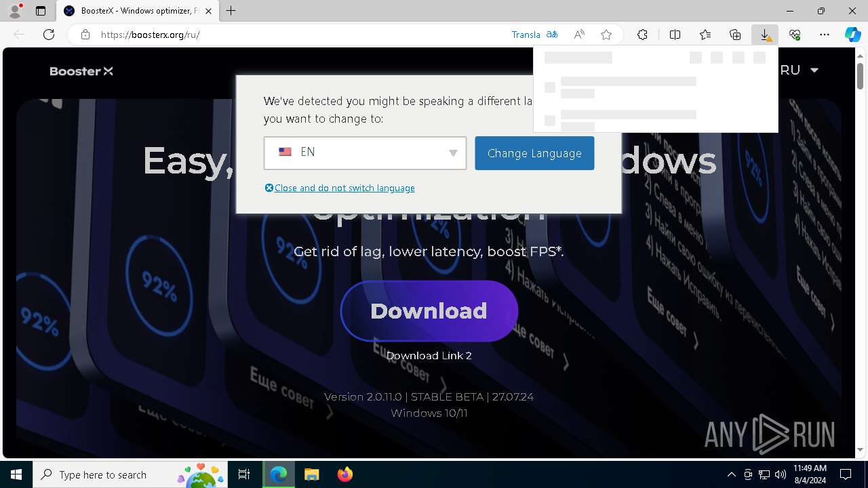Show hidden system tray icons

(731, 474)
